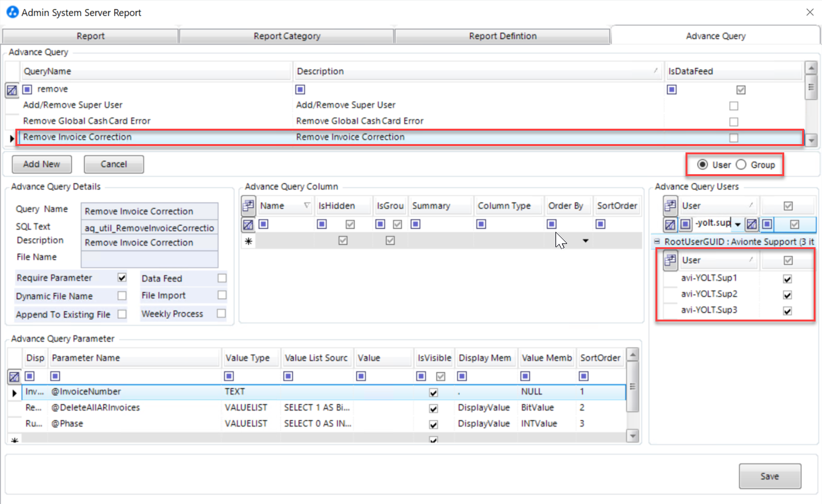Switch to the Report Category tab

click(287, 36)
